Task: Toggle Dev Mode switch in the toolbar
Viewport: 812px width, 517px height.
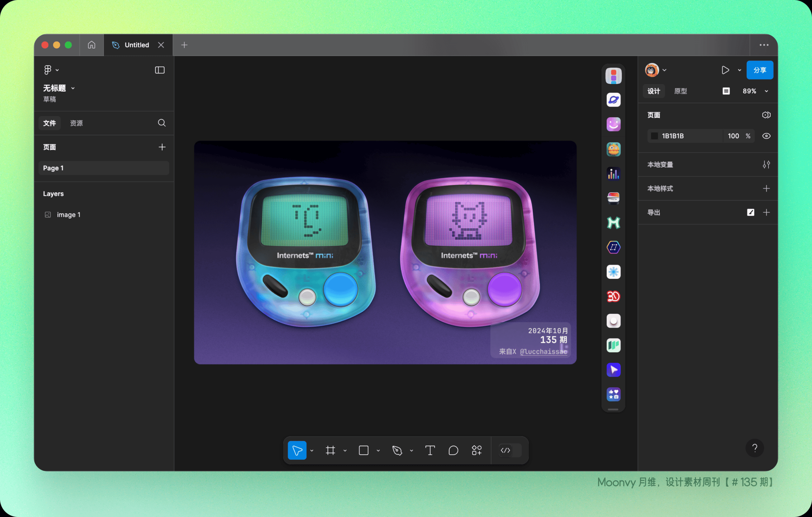Action: pyautogui.click(x=511, y=450)
